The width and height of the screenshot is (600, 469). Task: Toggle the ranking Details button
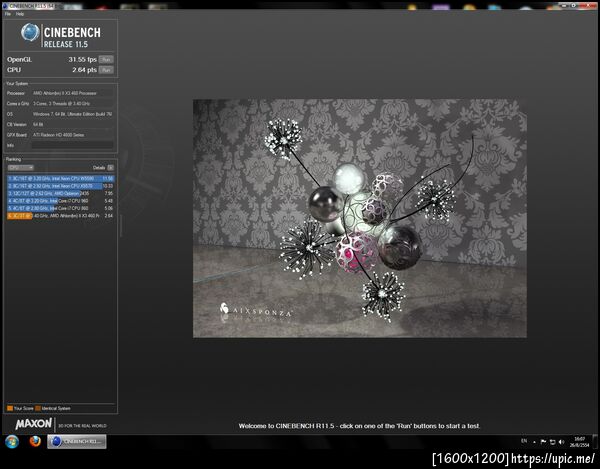(x=110, y=168)
